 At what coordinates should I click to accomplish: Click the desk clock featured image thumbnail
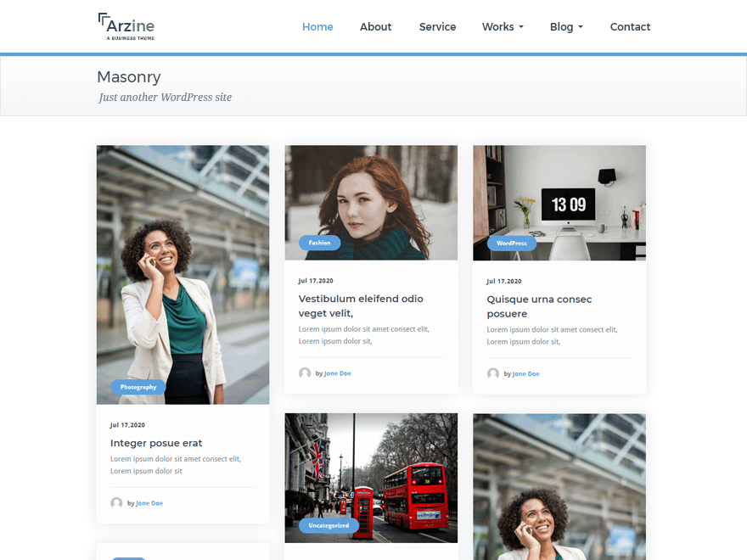[559, 203]
